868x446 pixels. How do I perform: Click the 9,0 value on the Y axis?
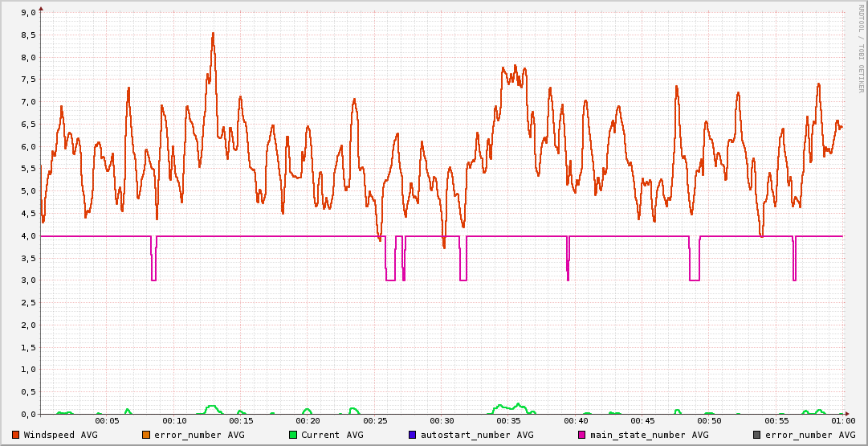[26, 13]
